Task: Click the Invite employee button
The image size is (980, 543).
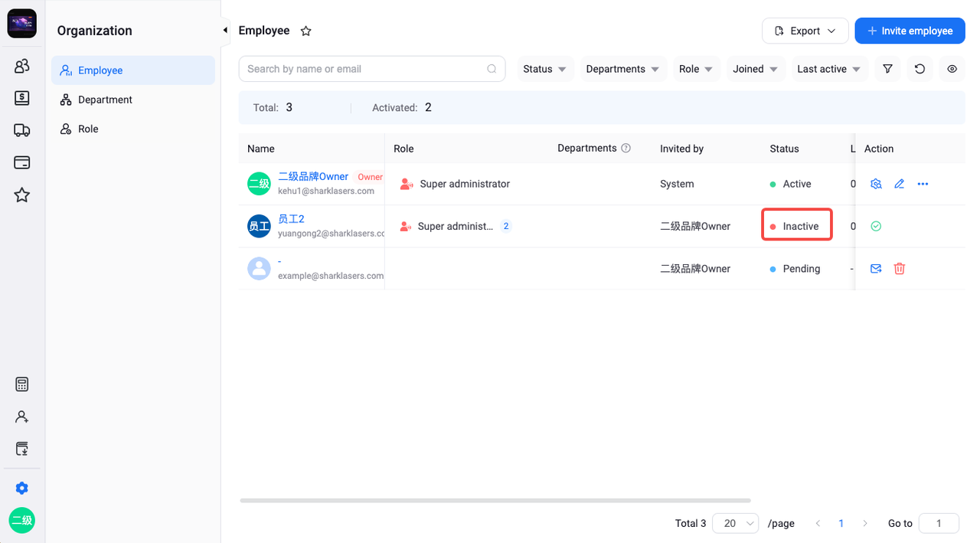Action: point(910,31)
